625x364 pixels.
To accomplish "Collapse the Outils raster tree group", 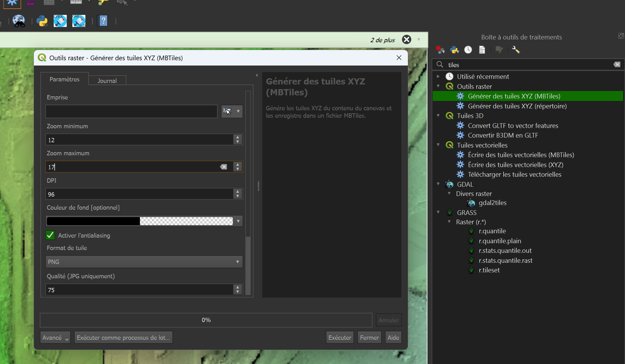I will pyautogui.click(x=438, y=86).
